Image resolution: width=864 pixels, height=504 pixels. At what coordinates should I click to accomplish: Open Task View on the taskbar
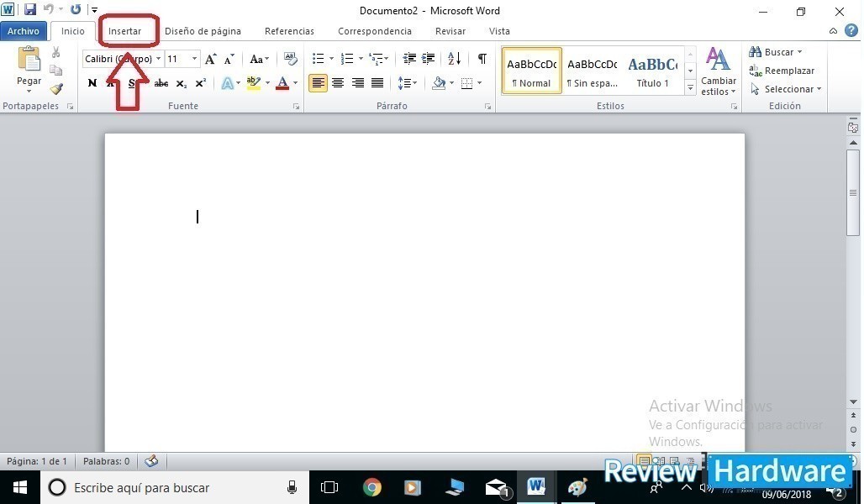coord(329,487)
